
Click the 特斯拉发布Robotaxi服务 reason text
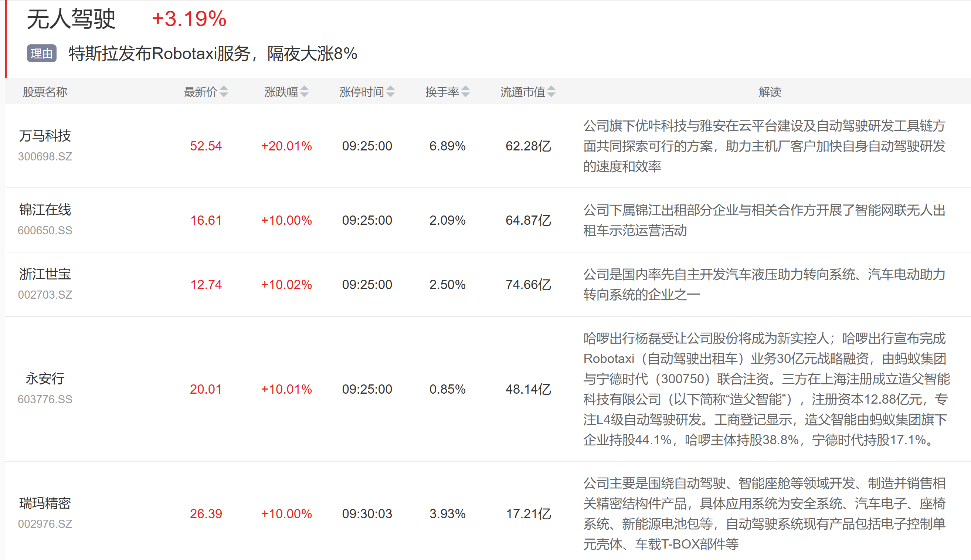pyautogui.click(x=213, y=54)
